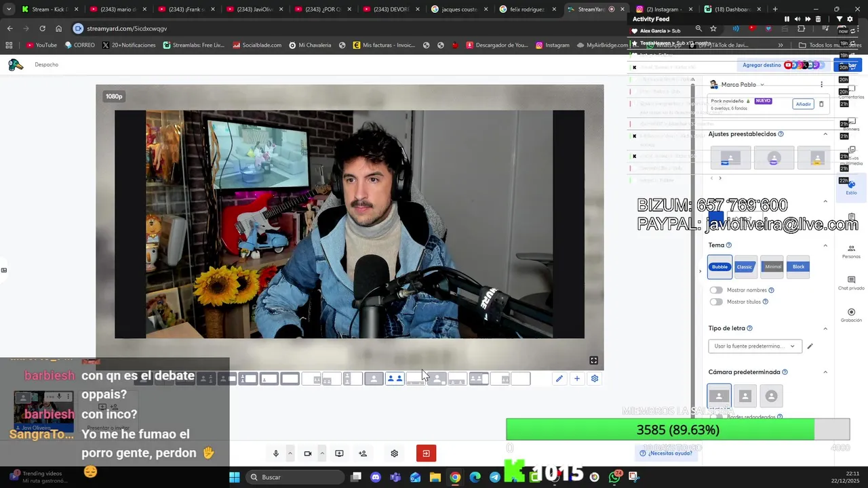The image size is (868, 488).
Task: Pause the Activity Feed overlay
Action: (x=787, y=19)
